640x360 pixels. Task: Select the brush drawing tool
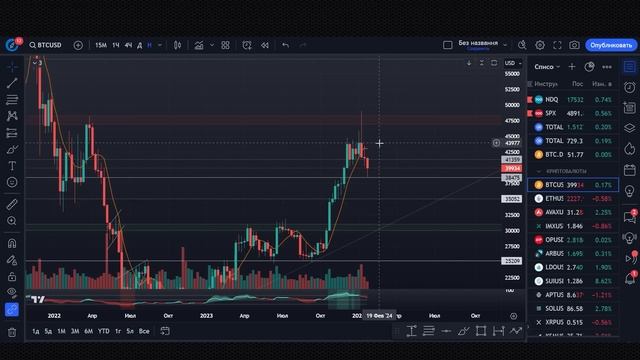click(12, 149)
